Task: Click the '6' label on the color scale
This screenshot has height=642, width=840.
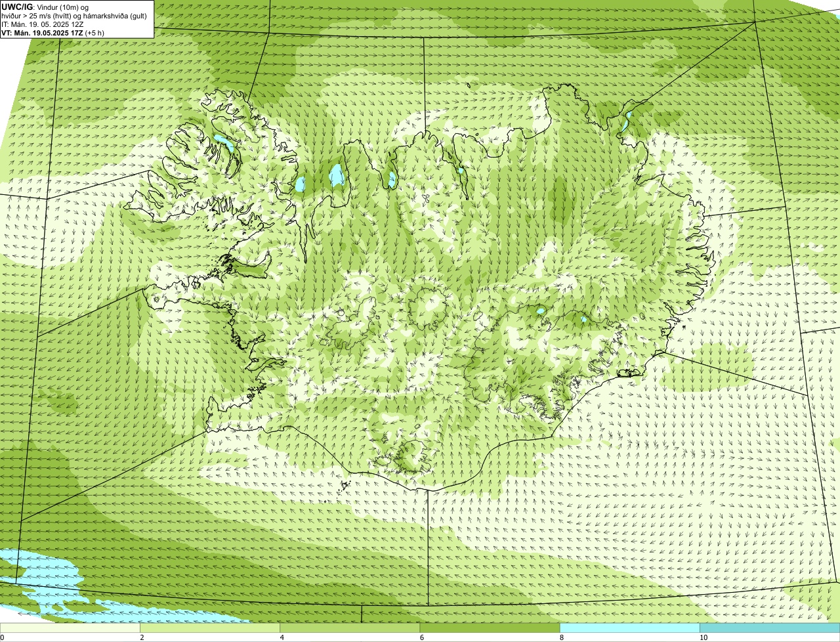Action: (422, 637)
